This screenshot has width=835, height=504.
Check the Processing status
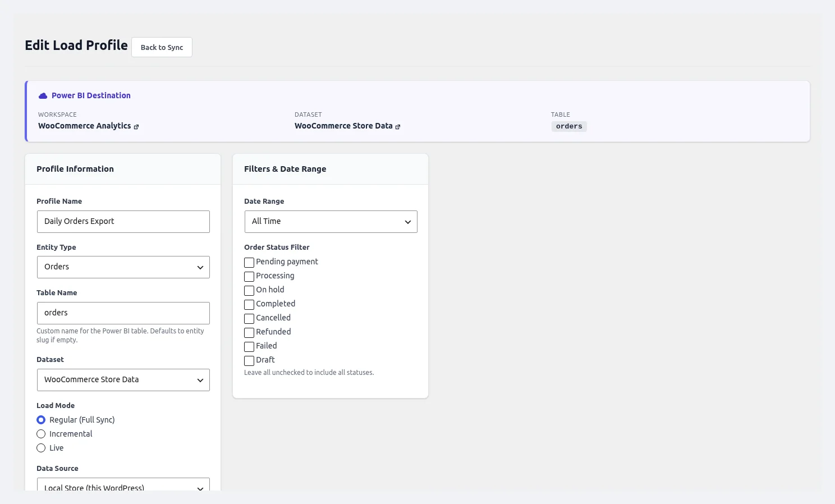249,276
